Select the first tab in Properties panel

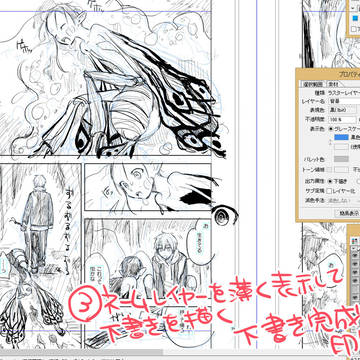[313, 84]
